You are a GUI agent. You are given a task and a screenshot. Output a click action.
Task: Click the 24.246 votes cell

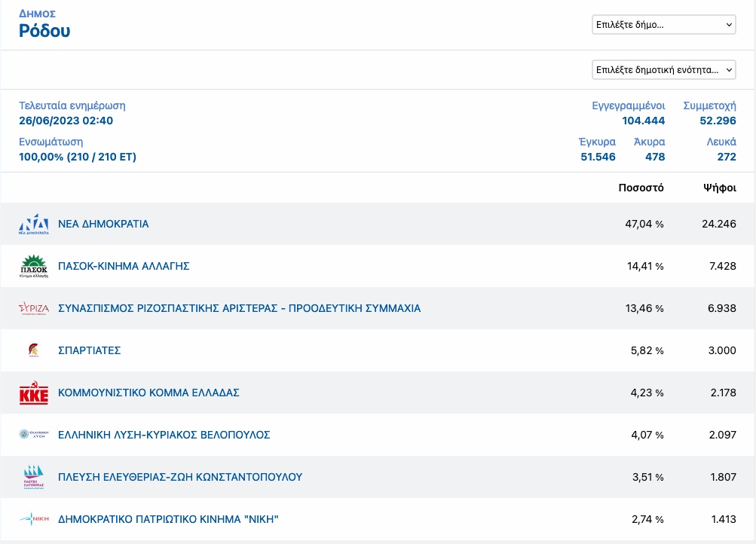(x=719, y=224)
